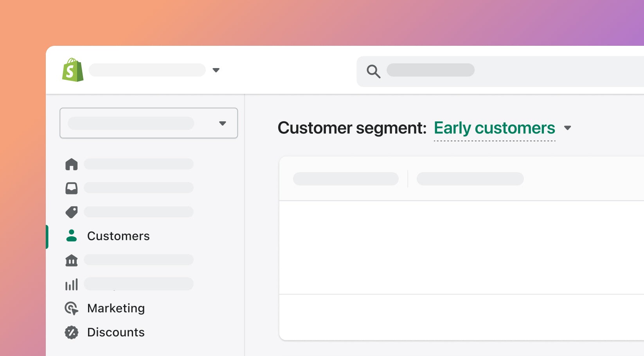The image size is (644, 356).
Task: Expand the store name dropdown arrow
Action: tap(216, 70)
